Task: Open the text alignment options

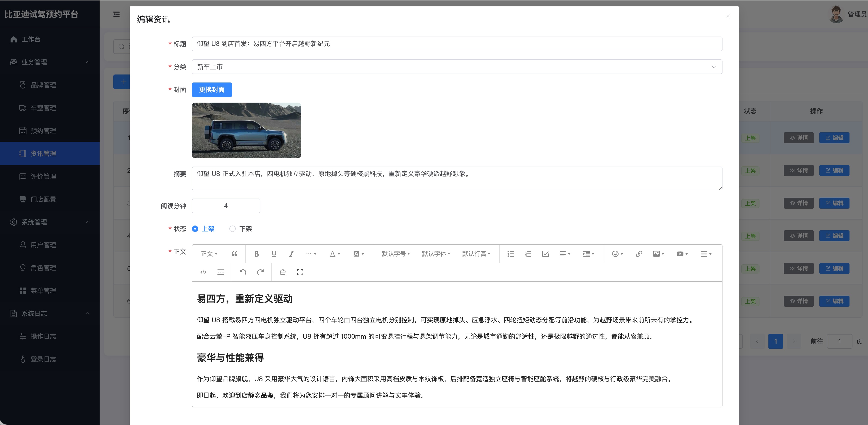Action: coord(565,254)
